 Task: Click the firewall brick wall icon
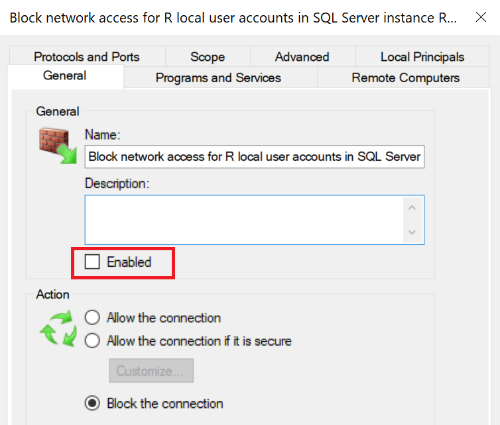pos(58,145)
